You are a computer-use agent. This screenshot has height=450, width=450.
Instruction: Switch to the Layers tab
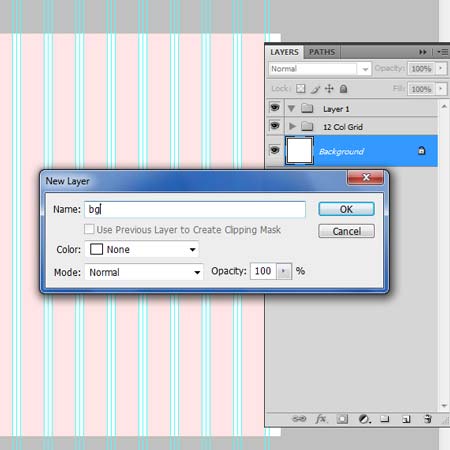coord(284,52)
